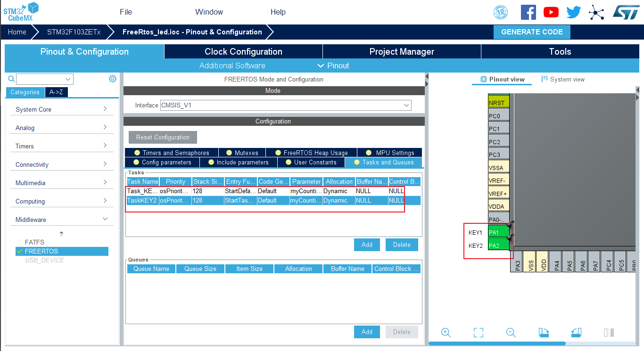
Task: Open ST's YouTube channel icon
Action: tap(551, 12)
